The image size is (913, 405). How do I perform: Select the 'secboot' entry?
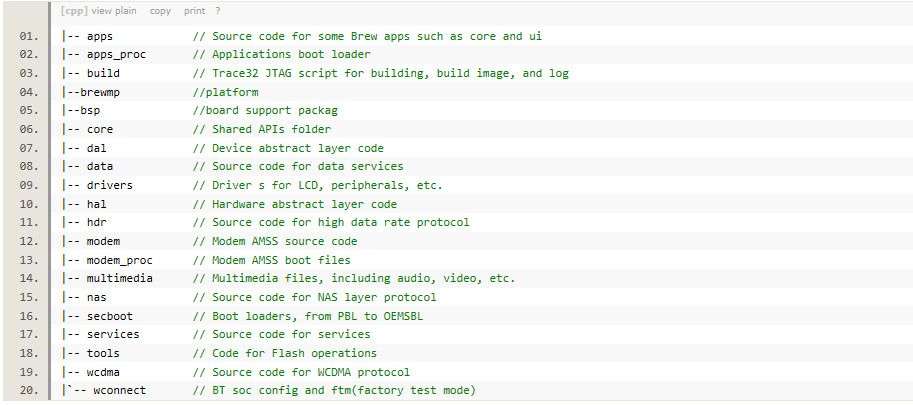coord(109,316)
